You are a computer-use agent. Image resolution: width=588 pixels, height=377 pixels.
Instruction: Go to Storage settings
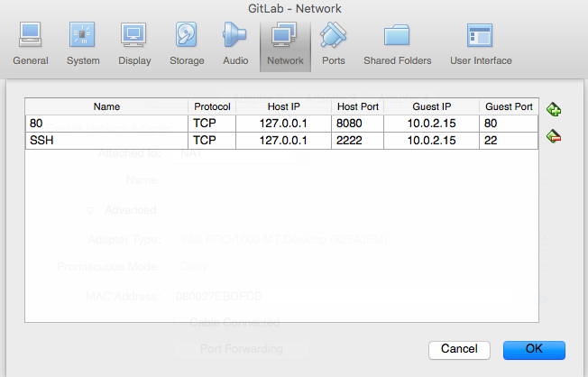187,44
